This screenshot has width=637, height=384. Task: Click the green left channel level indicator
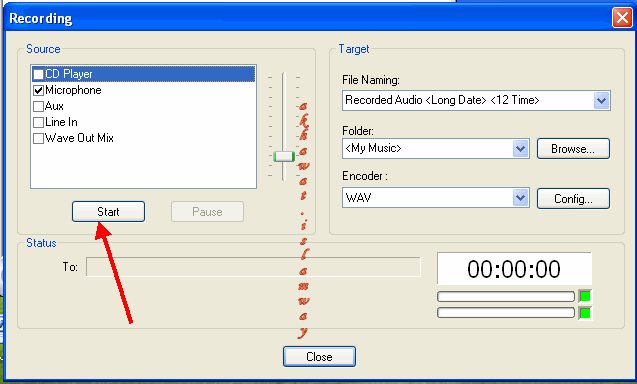585,296
